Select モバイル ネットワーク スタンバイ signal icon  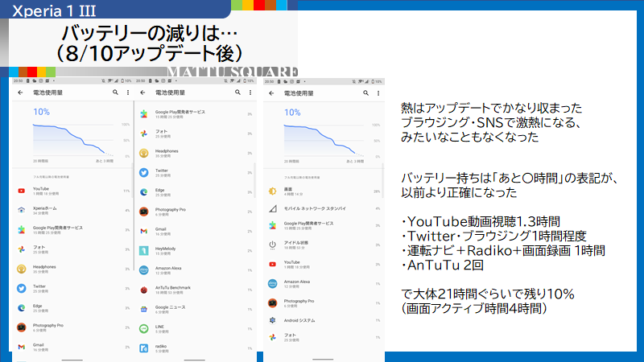273,209
